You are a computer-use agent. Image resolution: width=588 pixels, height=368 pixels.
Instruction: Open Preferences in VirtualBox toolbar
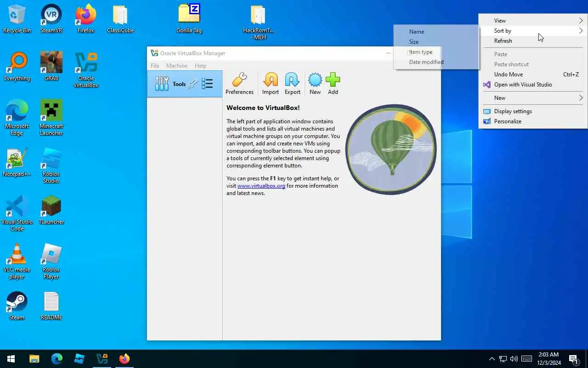(x=239, y=84)
